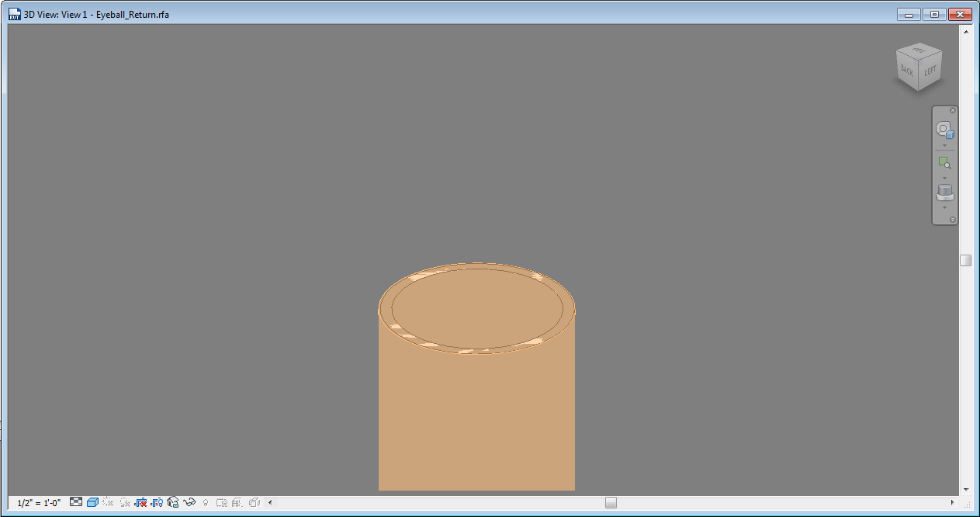Select the Zoom Region tool
The image size is (980, 517).
944,162
